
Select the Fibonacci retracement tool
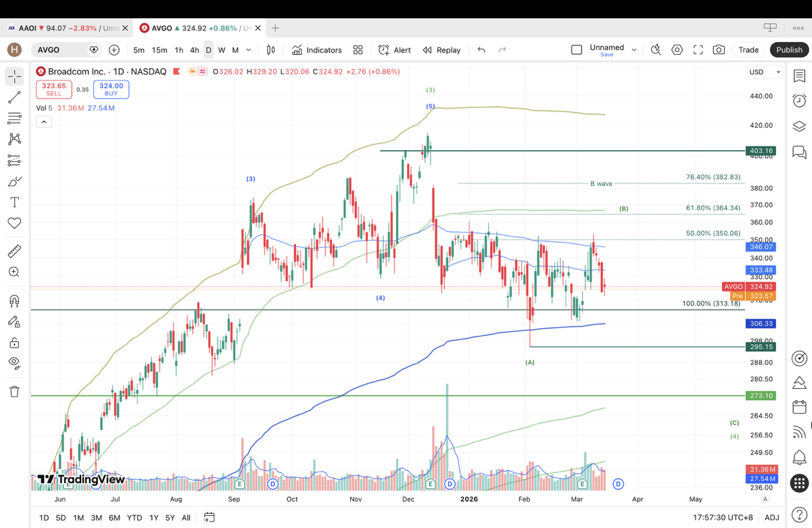14,118
